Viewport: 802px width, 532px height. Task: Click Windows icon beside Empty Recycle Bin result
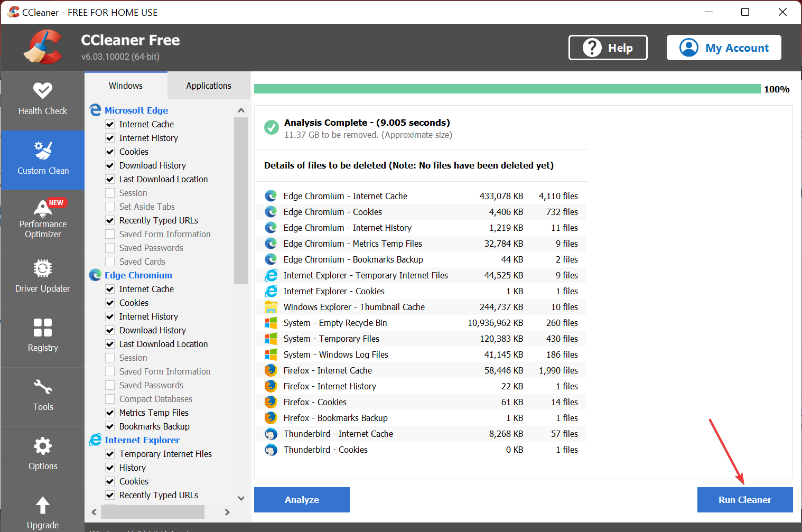[271, 323]
